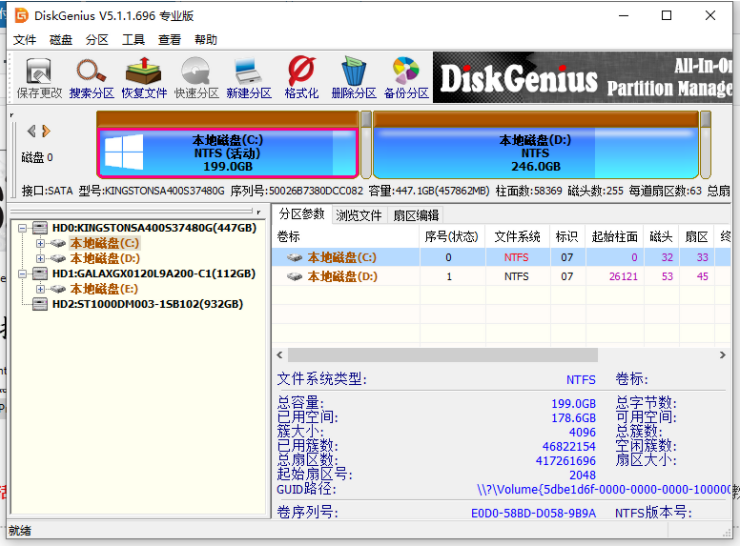
Task: Select 本地磁盘(C:) in the left tree
Action: click(x=105, y=243)
